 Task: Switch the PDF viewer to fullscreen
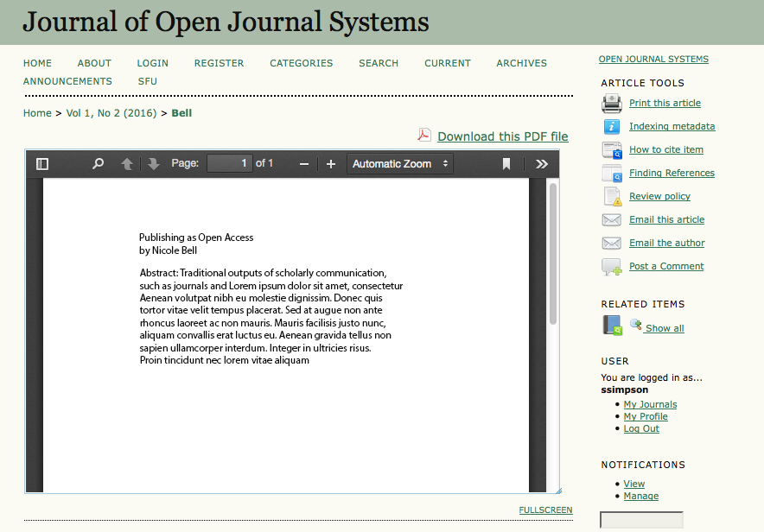(x=545, y=510)
